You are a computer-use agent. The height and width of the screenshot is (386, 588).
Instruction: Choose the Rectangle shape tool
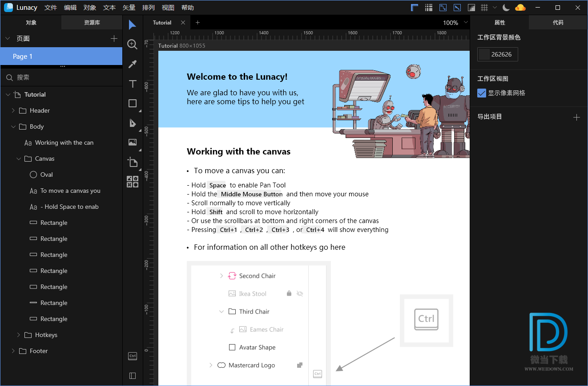coord(132,103)
